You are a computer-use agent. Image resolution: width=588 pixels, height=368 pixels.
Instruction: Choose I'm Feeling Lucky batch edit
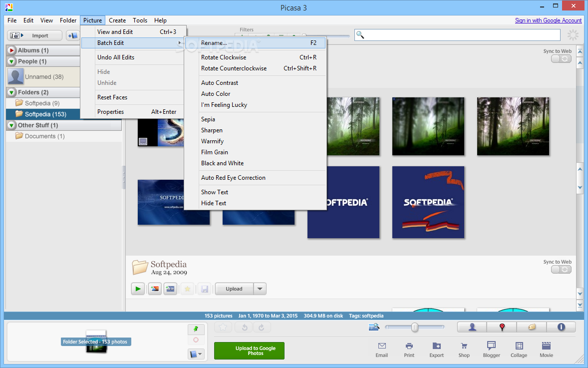click(x=255, y=105)
